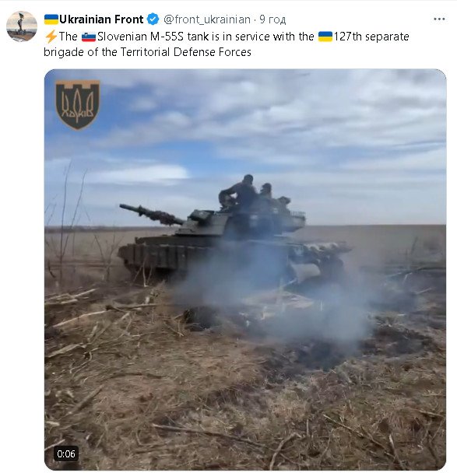The height and width of the screenshot is (476, 457).
Task: Play the tank video thumbnail
Action: click(x=245, y=270)
